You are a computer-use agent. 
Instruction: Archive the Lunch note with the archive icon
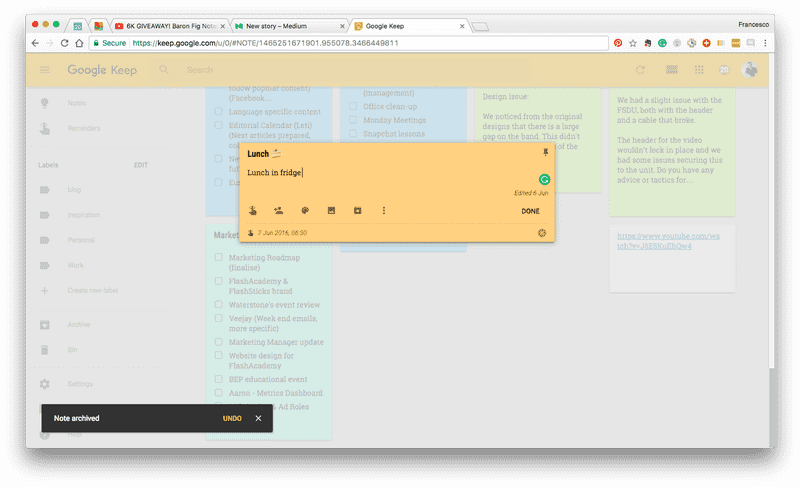[x=357, y=210]
